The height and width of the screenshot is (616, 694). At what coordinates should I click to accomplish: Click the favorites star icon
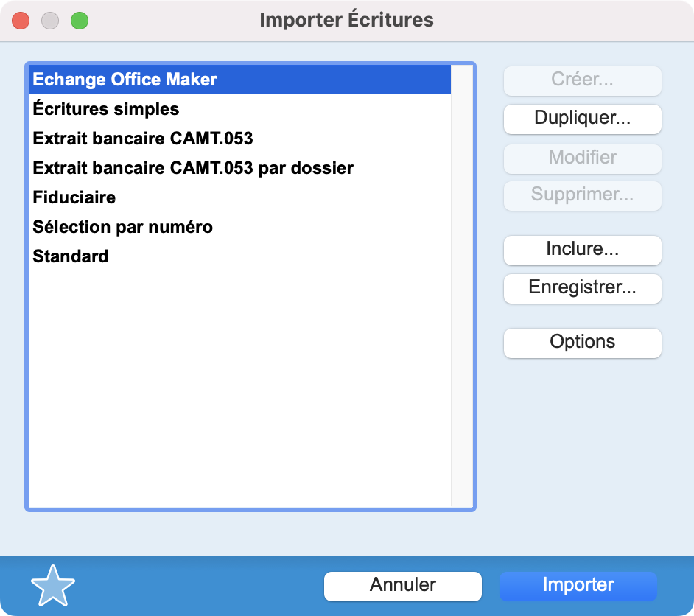[52, 586]
